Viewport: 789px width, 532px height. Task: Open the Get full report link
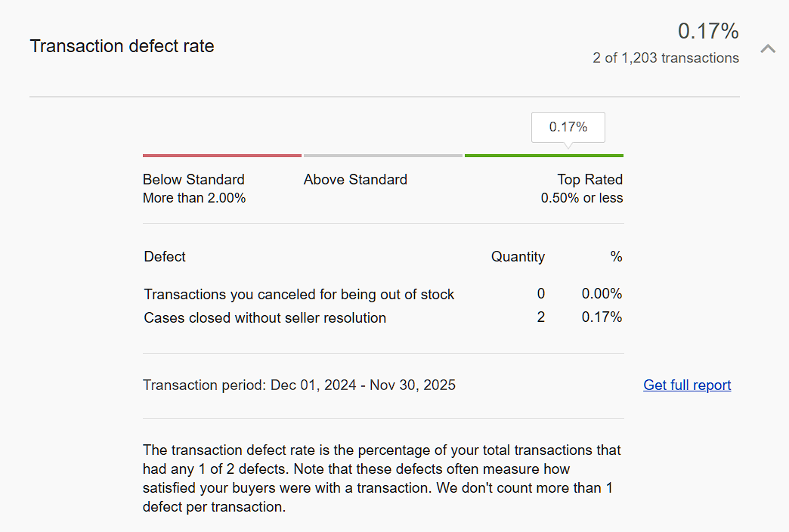[687, 385]
